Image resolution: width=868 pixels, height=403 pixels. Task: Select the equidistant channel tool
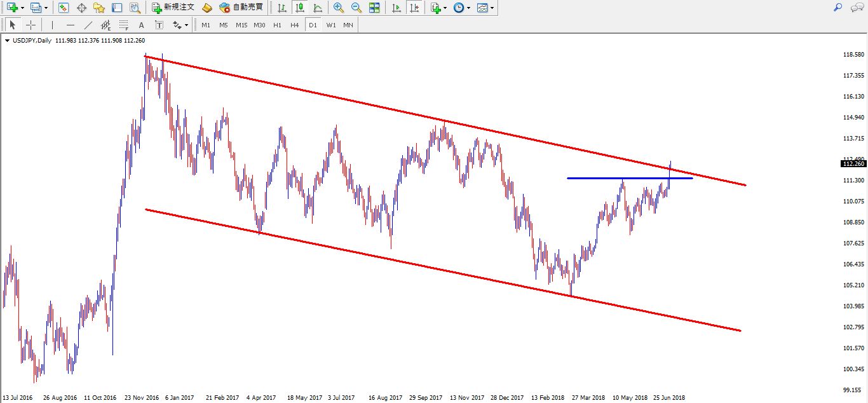pyautogui.click(x=105, y=25)
